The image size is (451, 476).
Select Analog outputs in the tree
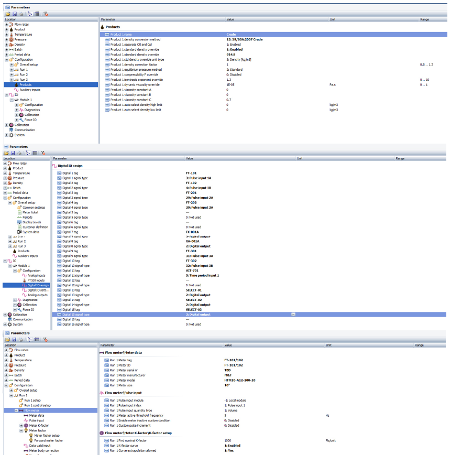pos(37,295)
